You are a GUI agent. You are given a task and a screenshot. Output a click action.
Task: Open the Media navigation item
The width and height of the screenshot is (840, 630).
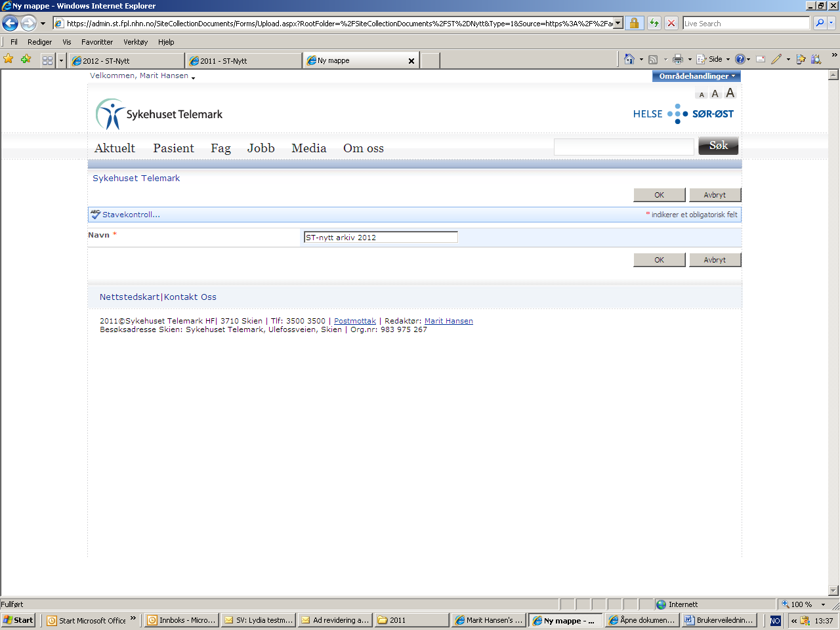[x=308, y=148]
